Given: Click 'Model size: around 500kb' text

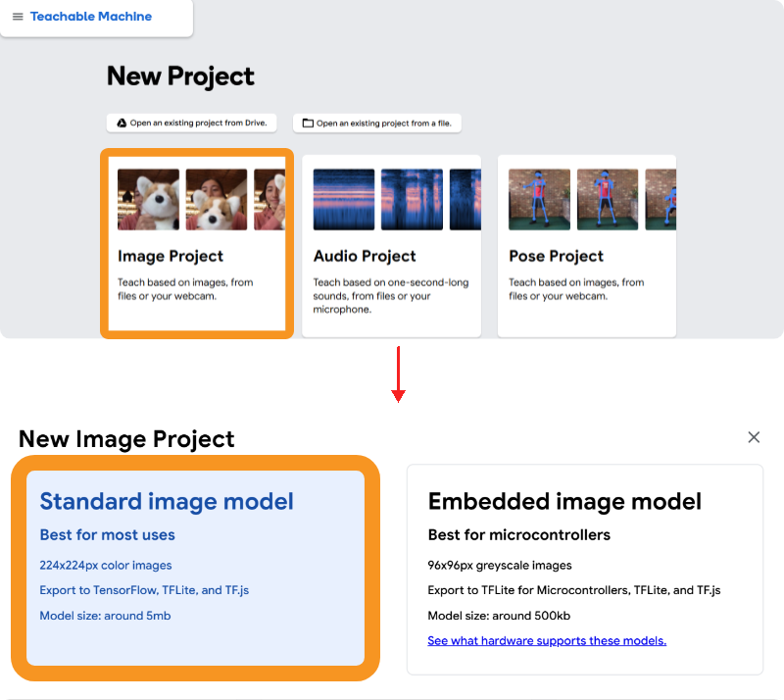Looking at the screenshot, I should [x=499, y=616].
